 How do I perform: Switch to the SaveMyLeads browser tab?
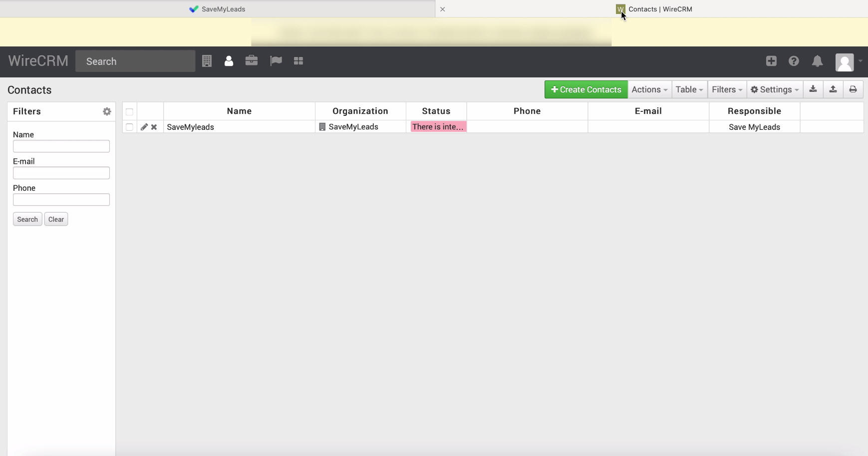coord(218,9)
